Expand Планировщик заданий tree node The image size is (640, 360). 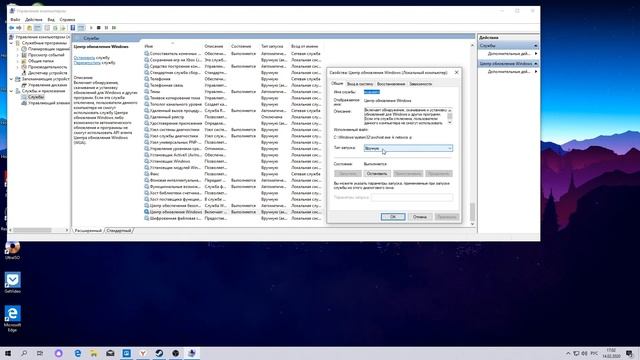[18, 49]
